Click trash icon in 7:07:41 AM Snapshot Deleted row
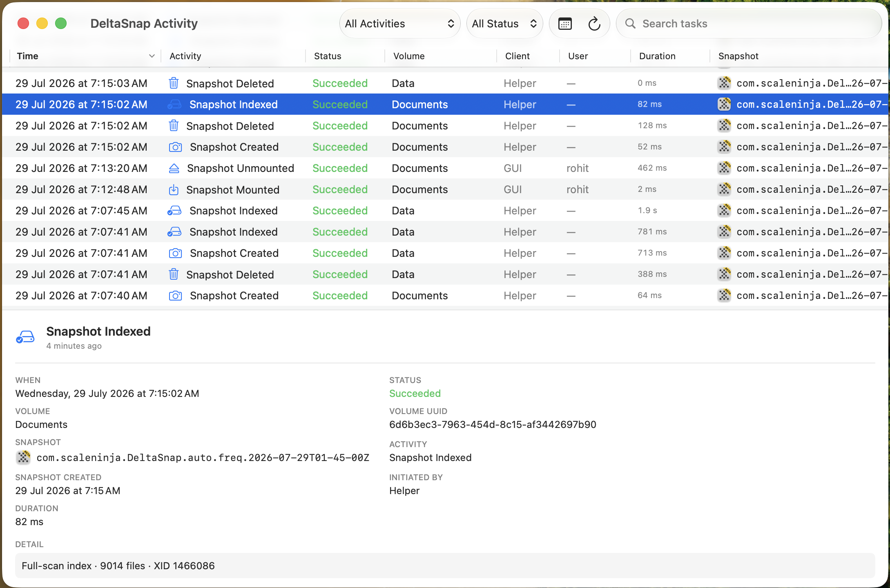This screenshot has height=588, width=890. [174, 274]
